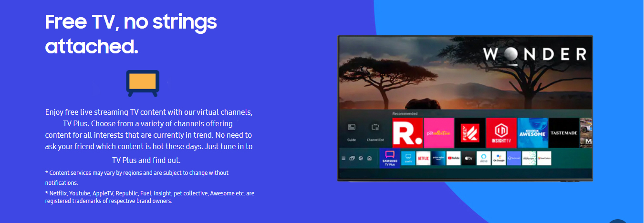This screenshot has height=223, width=644.
Task: Select the Alexa assistant tile
Action: (484, 158)
